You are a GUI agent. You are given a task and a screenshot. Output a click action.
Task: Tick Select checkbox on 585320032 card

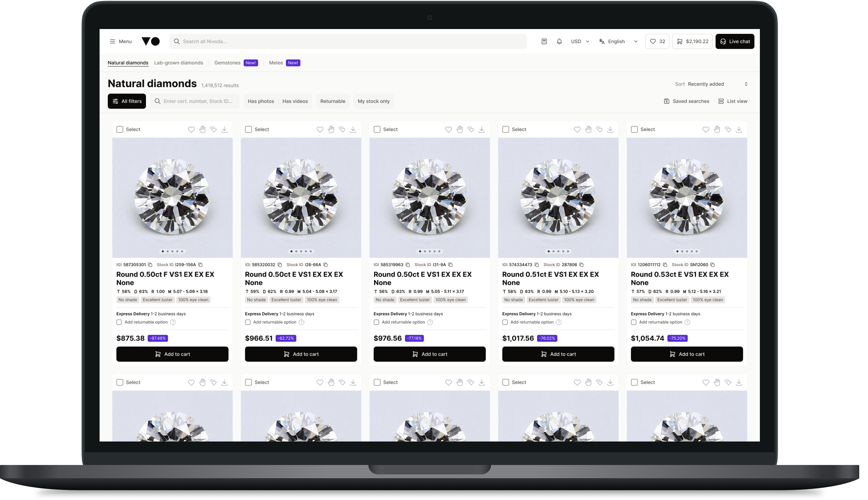click(248, 129)
